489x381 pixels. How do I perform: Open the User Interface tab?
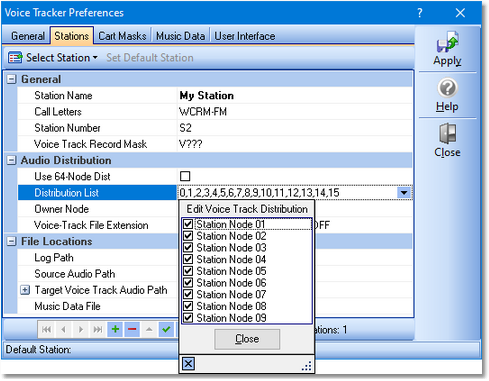(245, 36)
